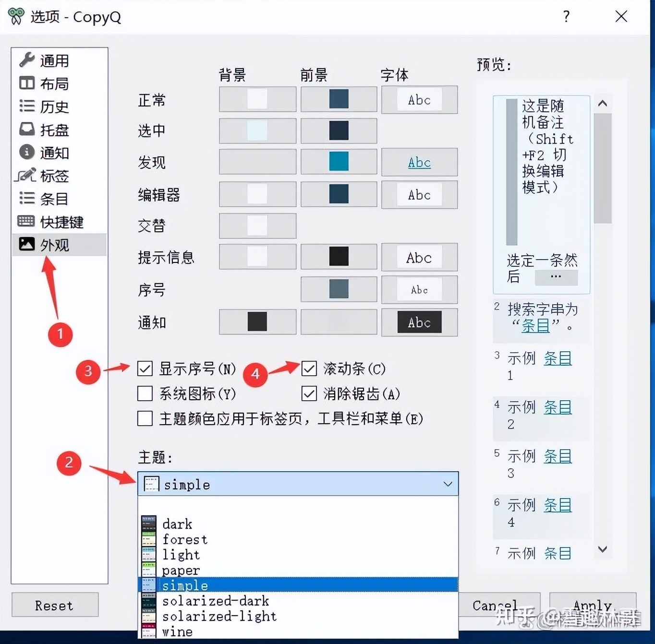
Task: Set the 发现 foreground color
Action: pyautogui.click(x=339, y=162)
